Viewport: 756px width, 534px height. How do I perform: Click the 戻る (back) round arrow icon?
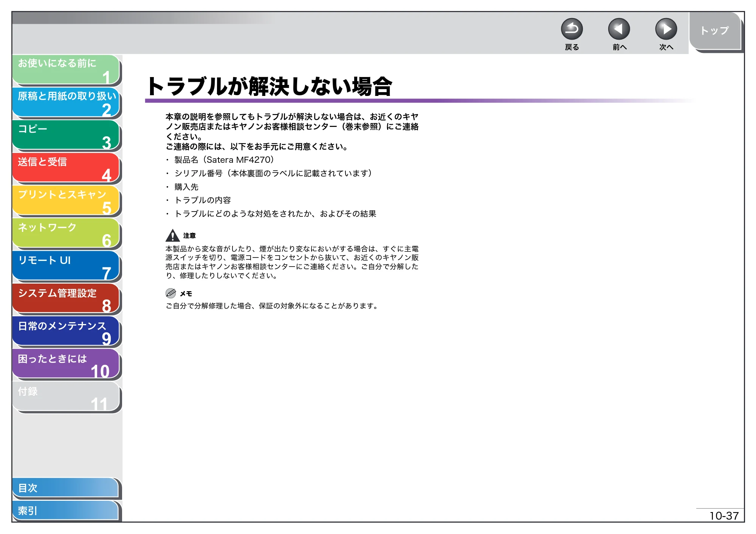(x=572, y=29)
